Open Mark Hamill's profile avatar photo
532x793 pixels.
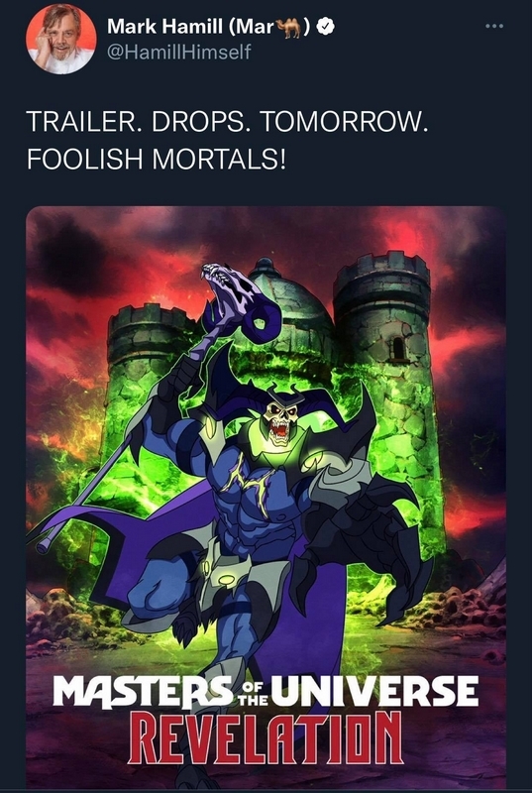(x=61, y=39)
